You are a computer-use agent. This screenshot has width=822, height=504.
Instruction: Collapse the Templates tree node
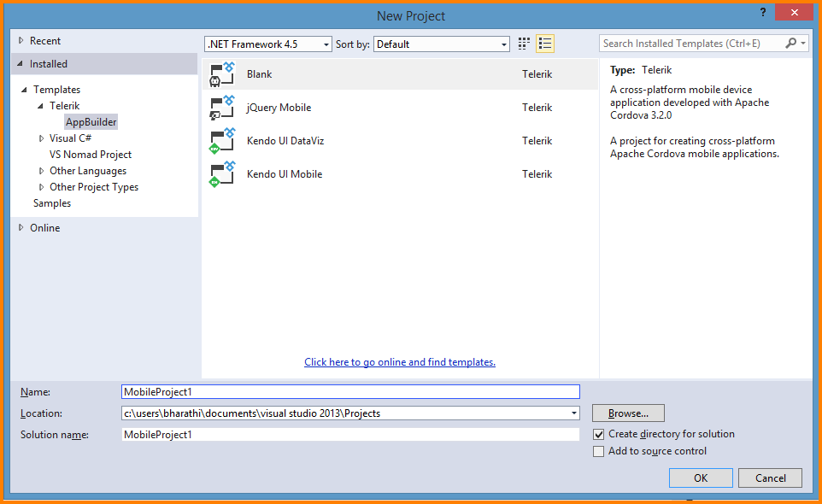tap(24, 90)
